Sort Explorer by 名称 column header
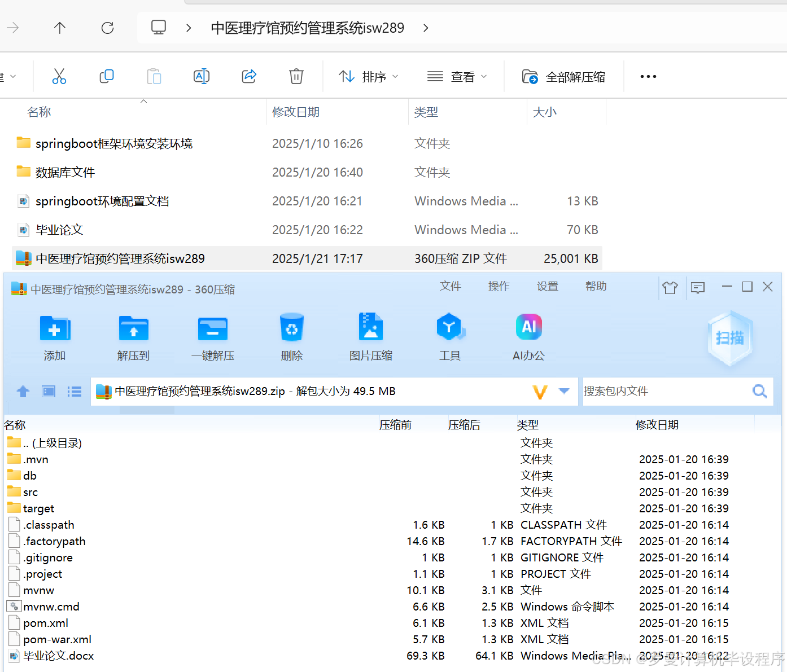 (x=39, y=112)
